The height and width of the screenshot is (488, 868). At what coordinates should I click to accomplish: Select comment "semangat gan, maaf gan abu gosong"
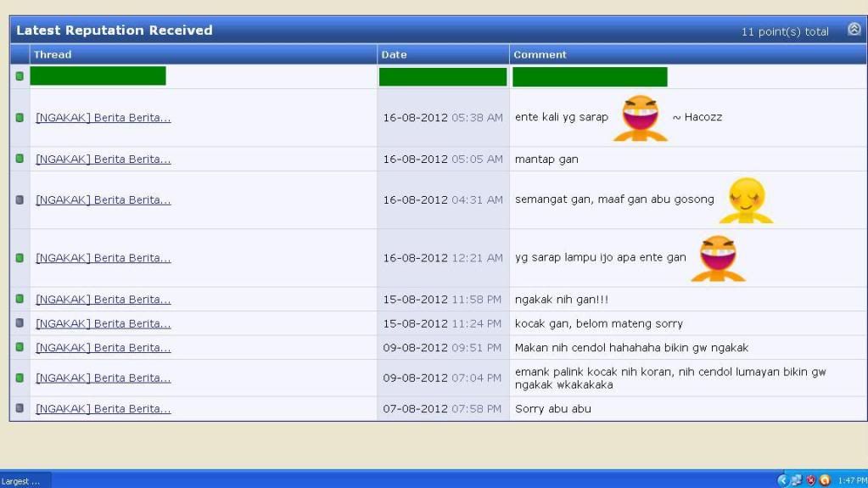tap(614, 199)
